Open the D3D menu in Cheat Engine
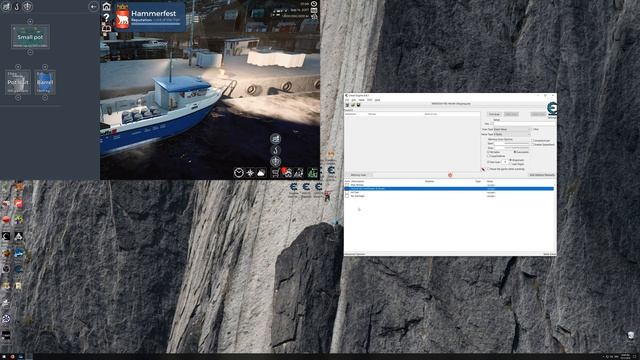 [369, 100]
